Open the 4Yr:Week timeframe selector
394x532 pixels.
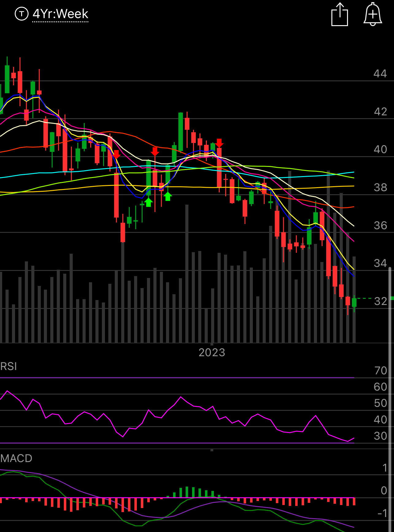(60, 14)
